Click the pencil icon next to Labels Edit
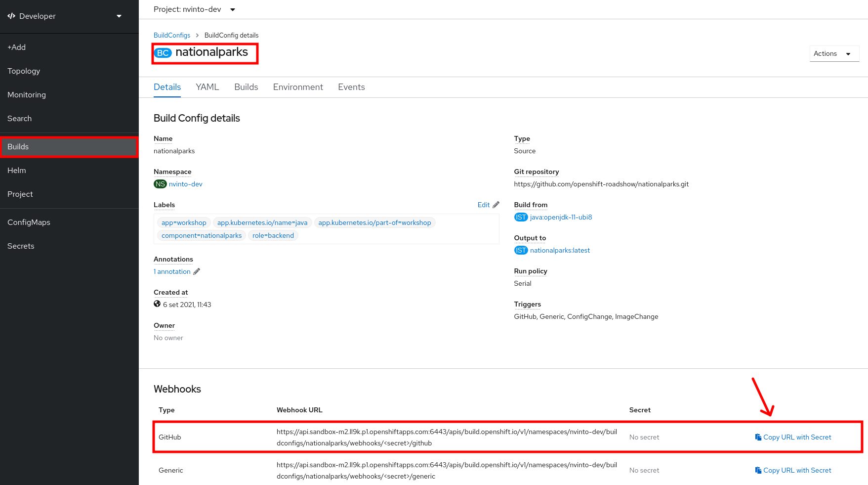The height and width of the screenshot is (485, 868). [x=496, y=205]
